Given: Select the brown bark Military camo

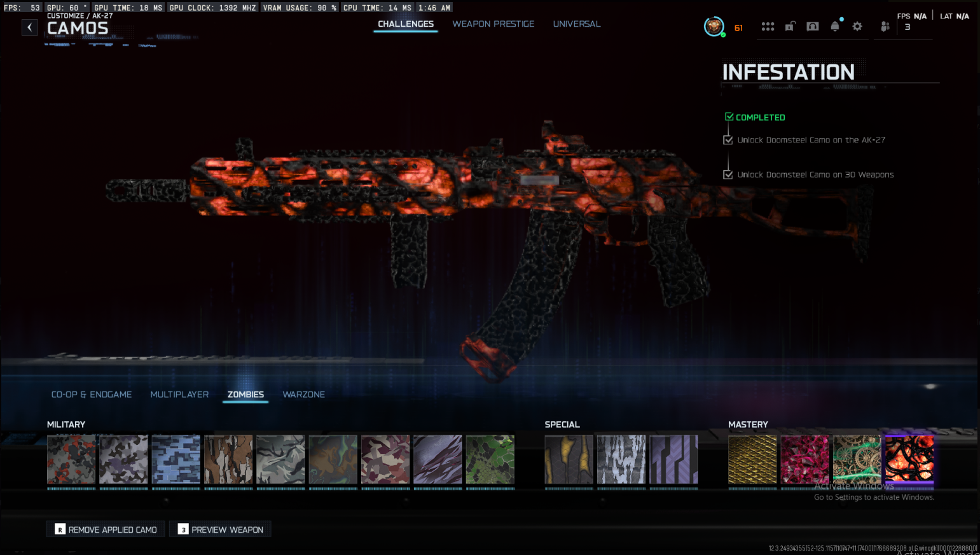Looking at the screenshot, I should pyautogui.click(x=228, y=460).
